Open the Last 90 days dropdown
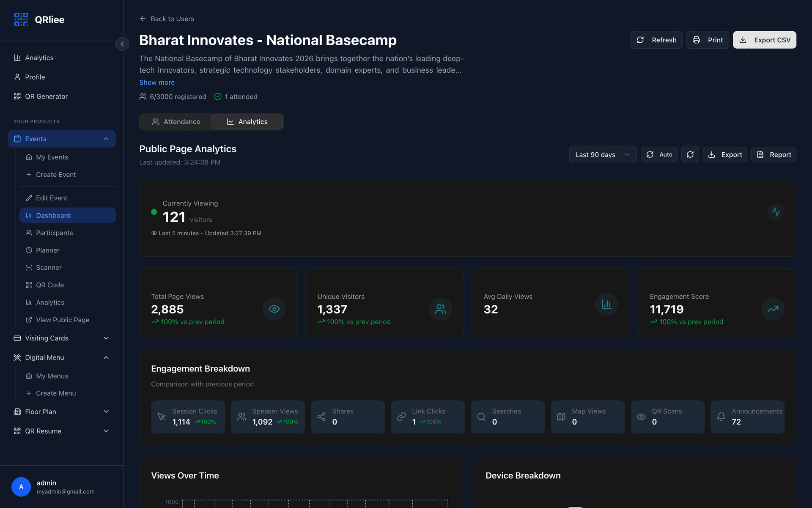Screen dimensions: 812x508 602,155
